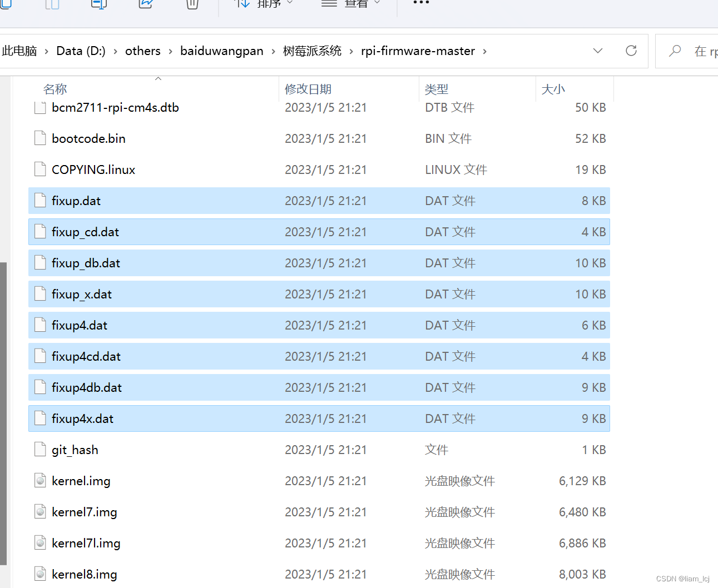The height and width of the screenshot is (588, 718).
Task: Go to Data (D:) via breadcrumb
Action: tap(81, 51)
